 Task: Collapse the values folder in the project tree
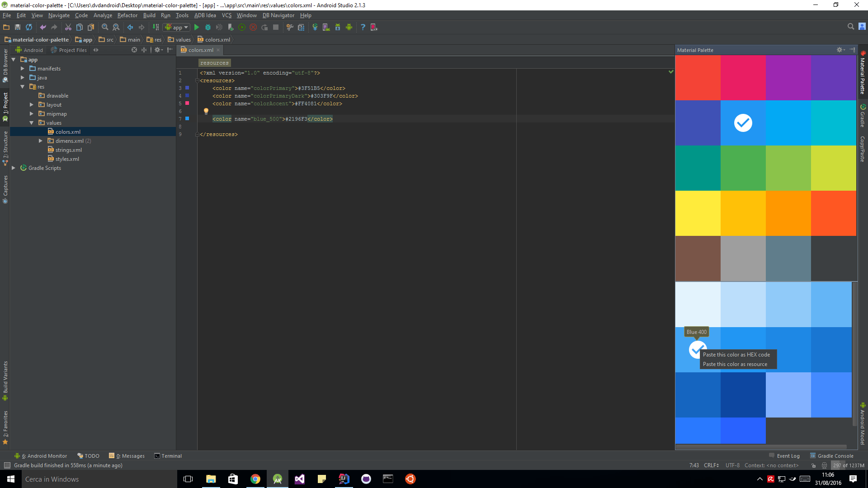point(32,122)
